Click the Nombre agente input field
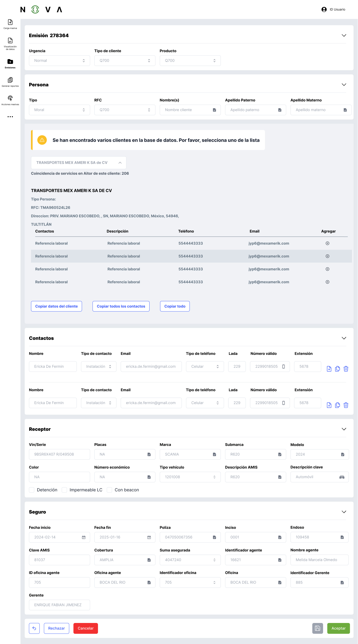 319,560
